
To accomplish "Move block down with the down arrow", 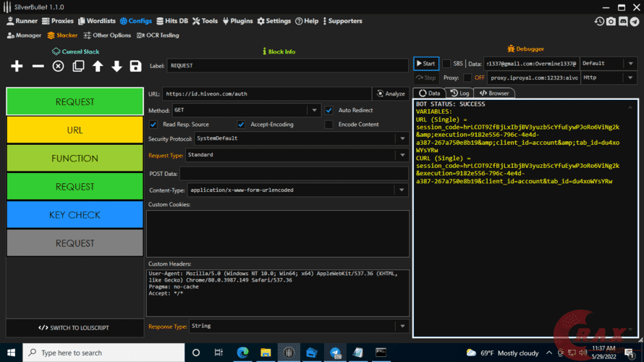I will [x=116, y=66].
